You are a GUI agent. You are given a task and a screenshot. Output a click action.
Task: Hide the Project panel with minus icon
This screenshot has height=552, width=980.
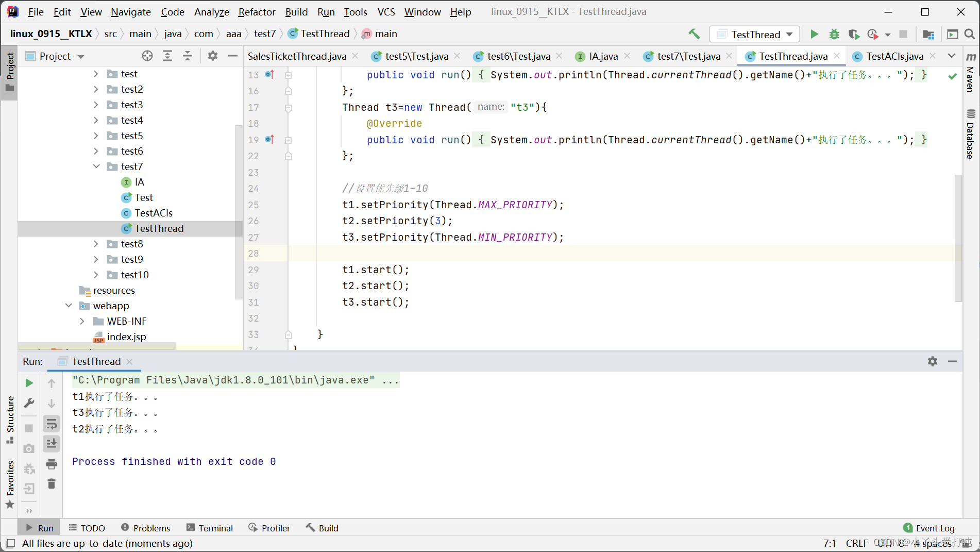(233, 56)
